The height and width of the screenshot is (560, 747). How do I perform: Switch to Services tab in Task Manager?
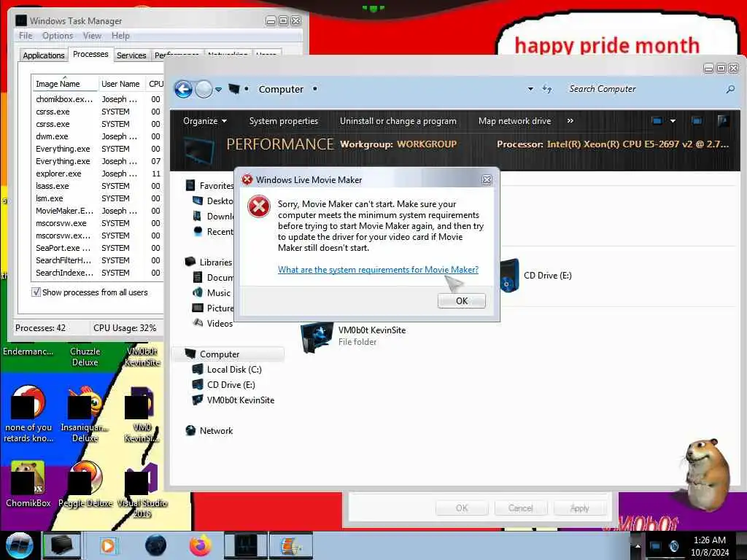point(131,55)
